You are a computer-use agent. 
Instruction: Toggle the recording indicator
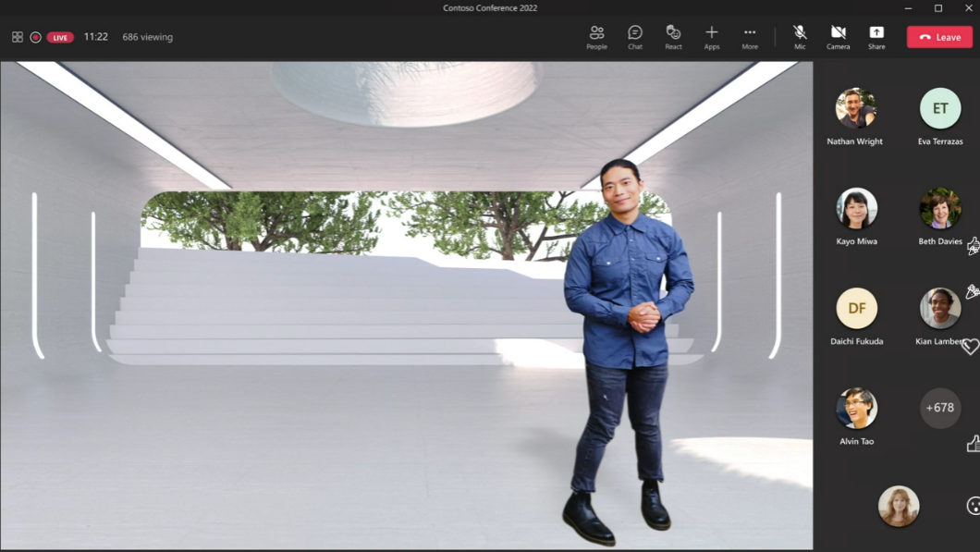pyautogui.click(x=35, y=38)
